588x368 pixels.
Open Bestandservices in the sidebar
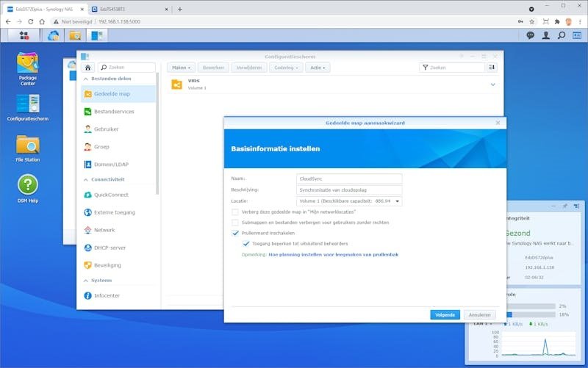(x=118, y=112)
